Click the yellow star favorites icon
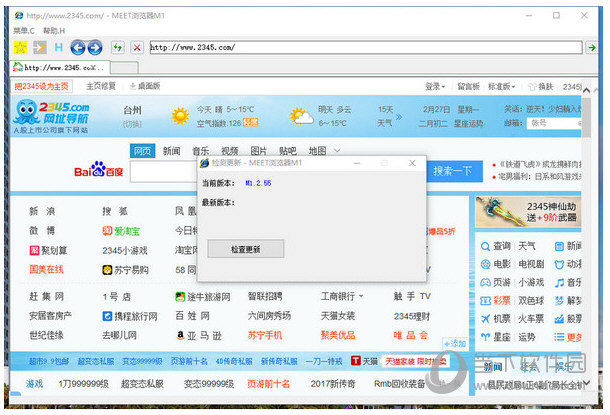The width and height of the screenshot is (610, 415). (20, 47)
